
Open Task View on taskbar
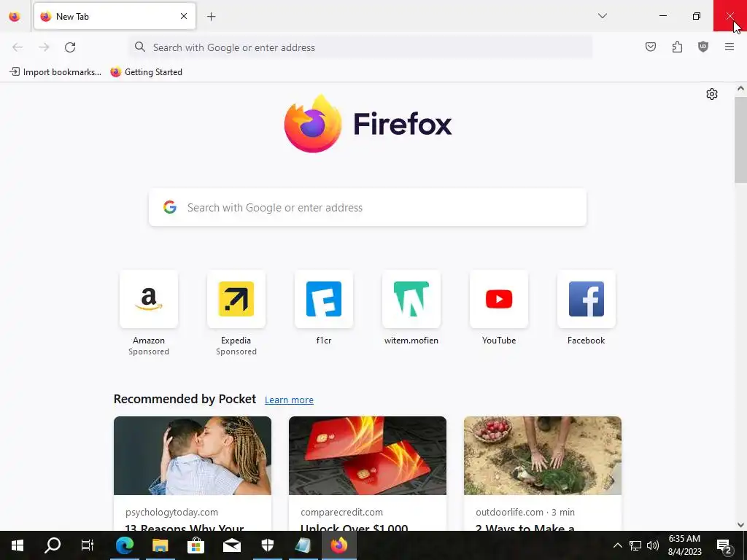[x=88, y=545]
